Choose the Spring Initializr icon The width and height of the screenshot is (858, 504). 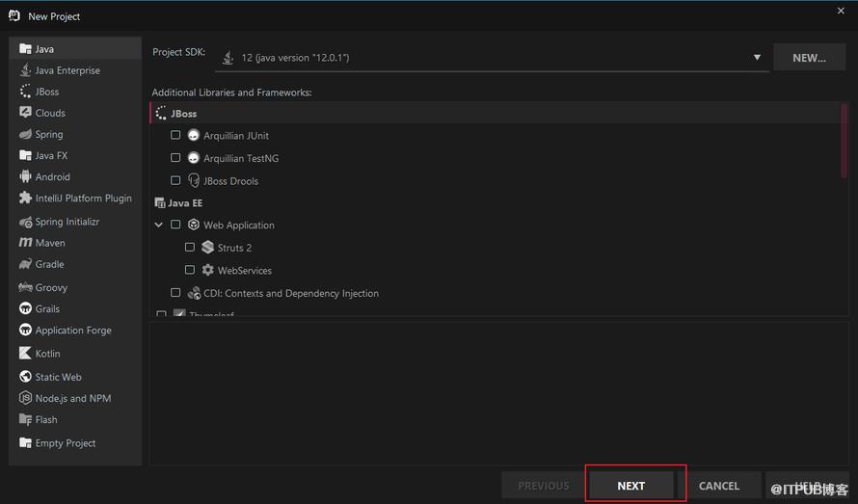click(25, 222)
